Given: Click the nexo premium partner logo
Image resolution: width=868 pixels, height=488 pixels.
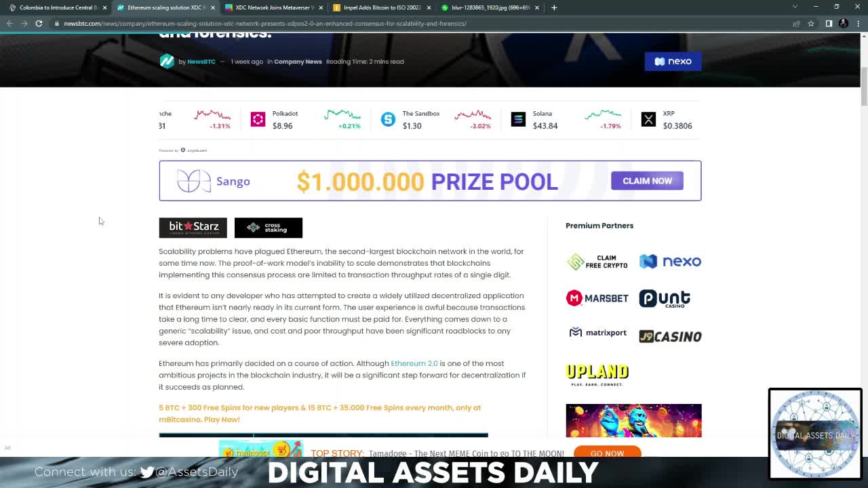Looking at the screenshot, I should [670, 262].
